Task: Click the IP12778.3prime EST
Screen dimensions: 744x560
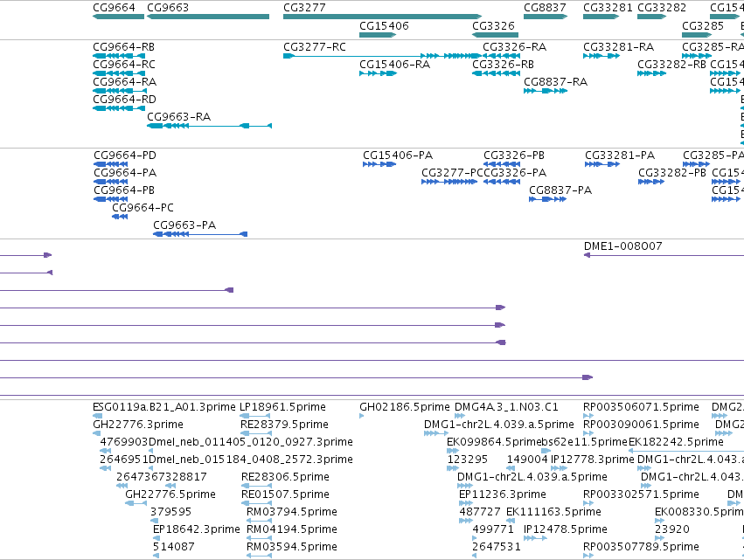Action: pyautogui.click(x=559, y=468)
